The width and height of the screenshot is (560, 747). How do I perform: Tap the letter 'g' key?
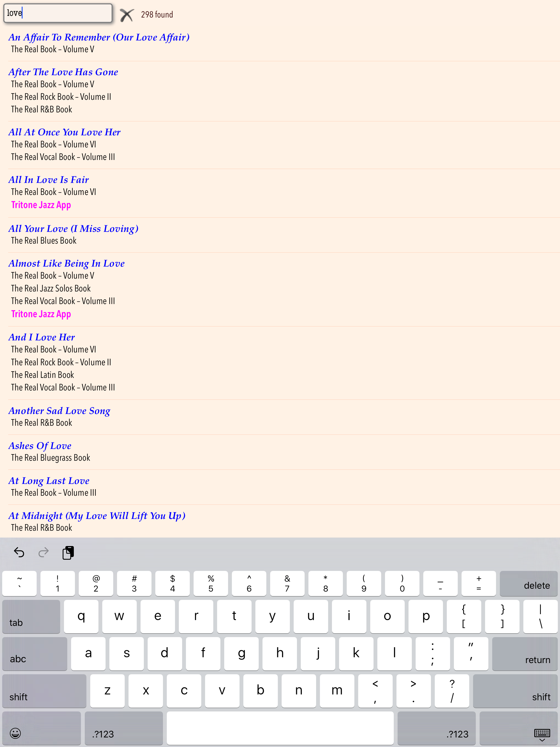point(241,654)
